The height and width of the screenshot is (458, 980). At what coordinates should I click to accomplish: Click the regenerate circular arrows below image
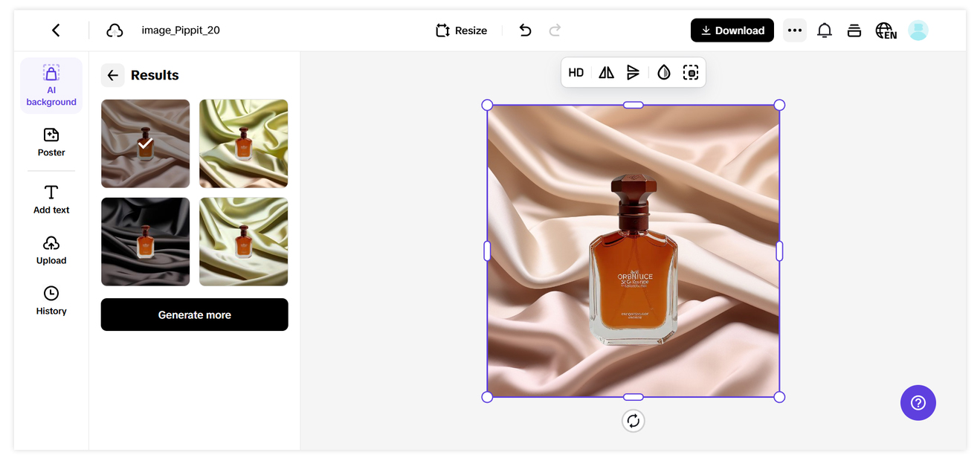pyautogui.click(x=634, y=421)
